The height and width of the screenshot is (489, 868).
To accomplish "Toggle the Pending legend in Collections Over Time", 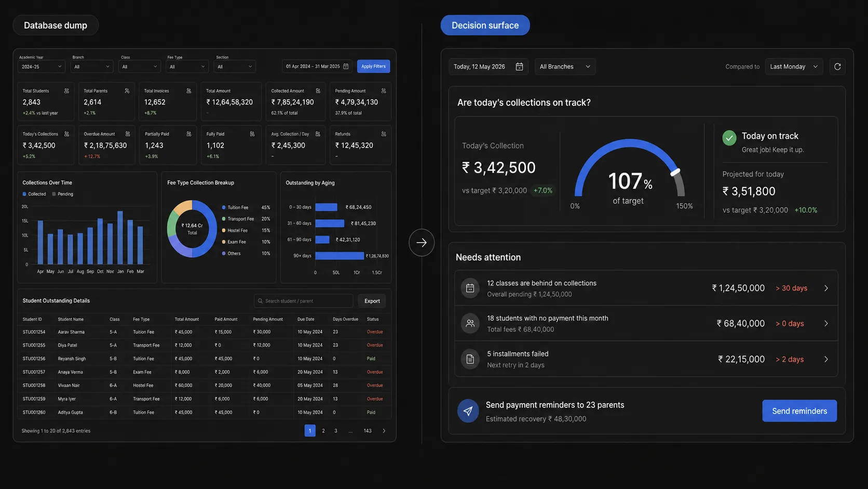I will pyautogui.click(x=63, y=194).
